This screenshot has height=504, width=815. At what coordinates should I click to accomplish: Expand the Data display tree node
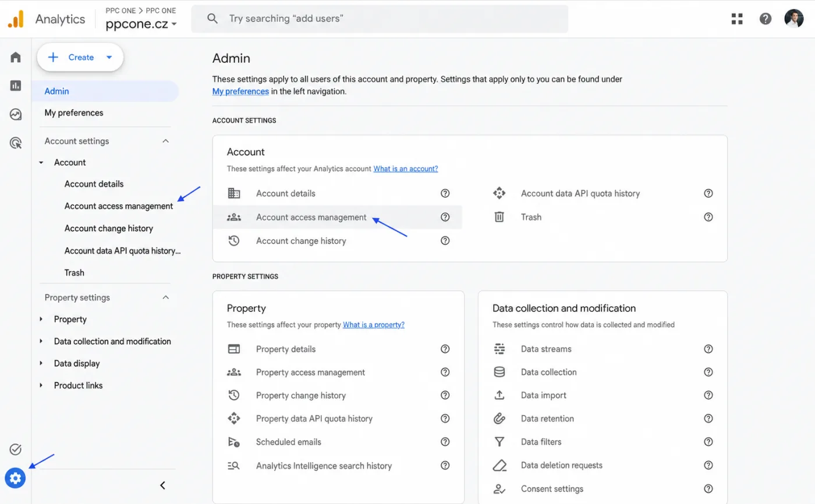pos(41,363)
